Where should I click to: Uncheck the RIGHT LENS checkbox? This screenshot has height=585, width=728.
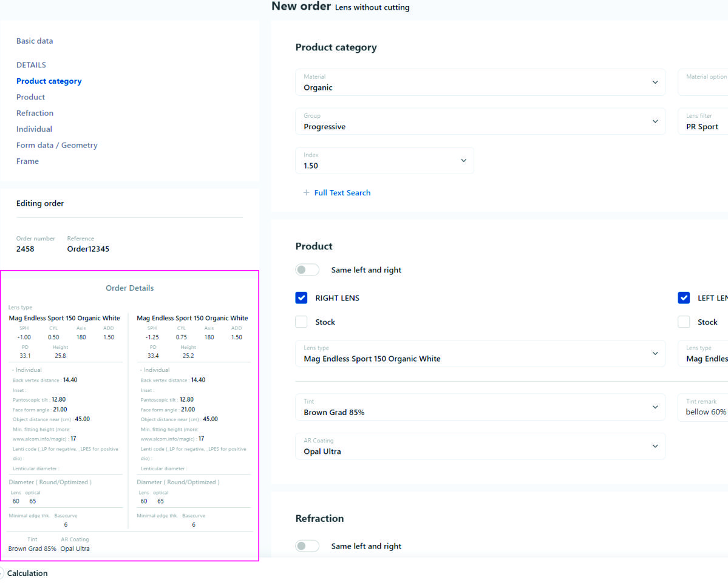[301, 298]
